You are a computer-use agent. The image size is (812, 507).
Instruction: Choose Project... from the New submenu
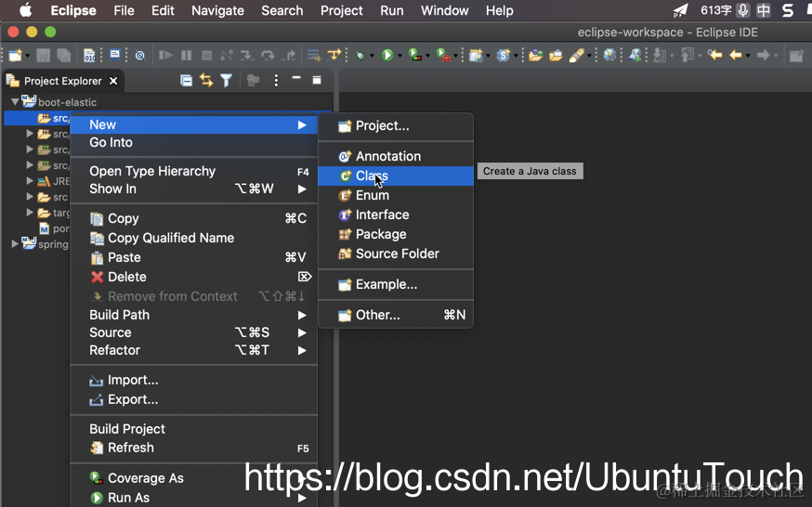click(x=396, y=125)
